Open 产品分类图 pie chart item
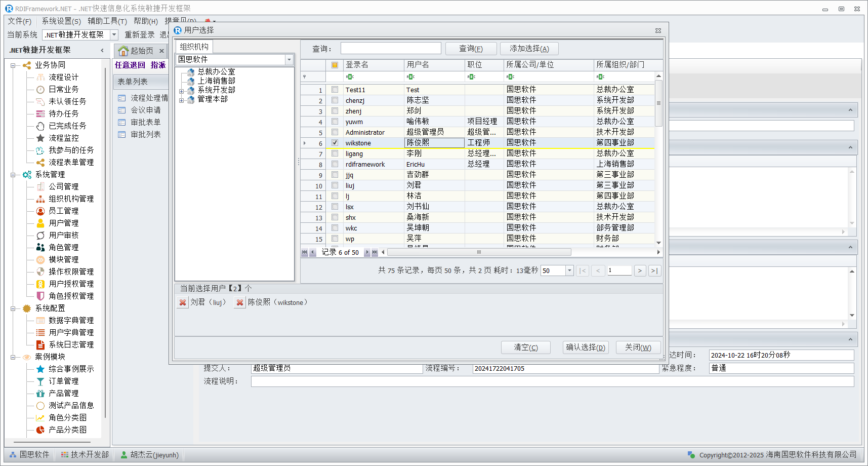Viewport: 868px width, 466px height. pyautogui.click(x=40, y=430)
